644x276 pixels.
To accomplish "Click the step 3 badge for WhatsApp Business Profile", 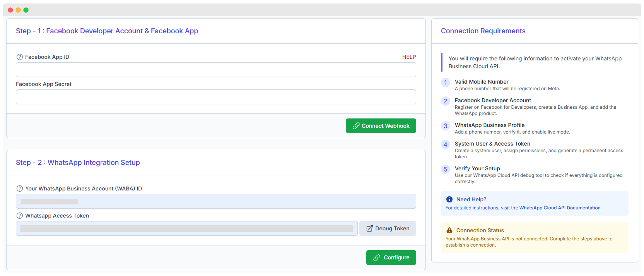I will point(446,126).
